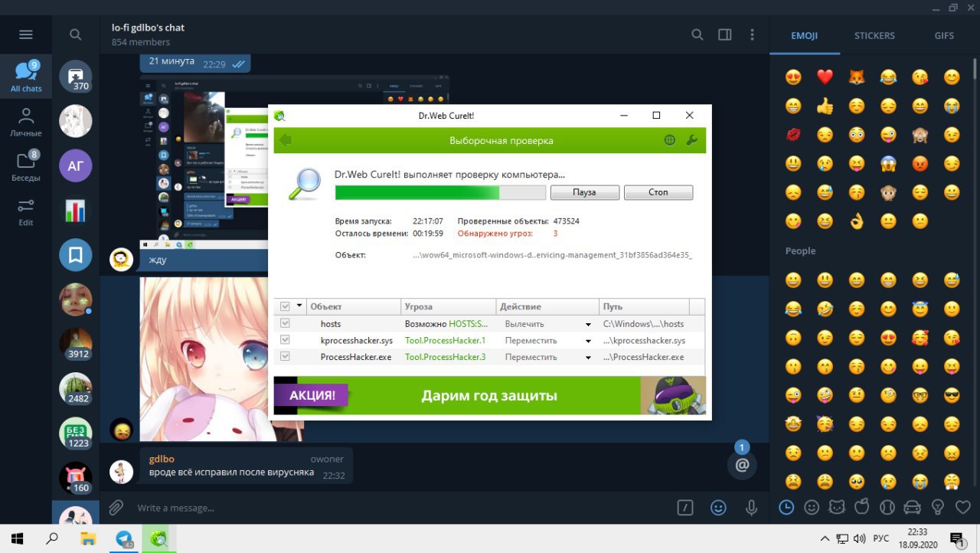Insert the see-no-evil monkey emoji
Image resolution: width=980 pixels, height=553 pixels.
coord(920,135)
